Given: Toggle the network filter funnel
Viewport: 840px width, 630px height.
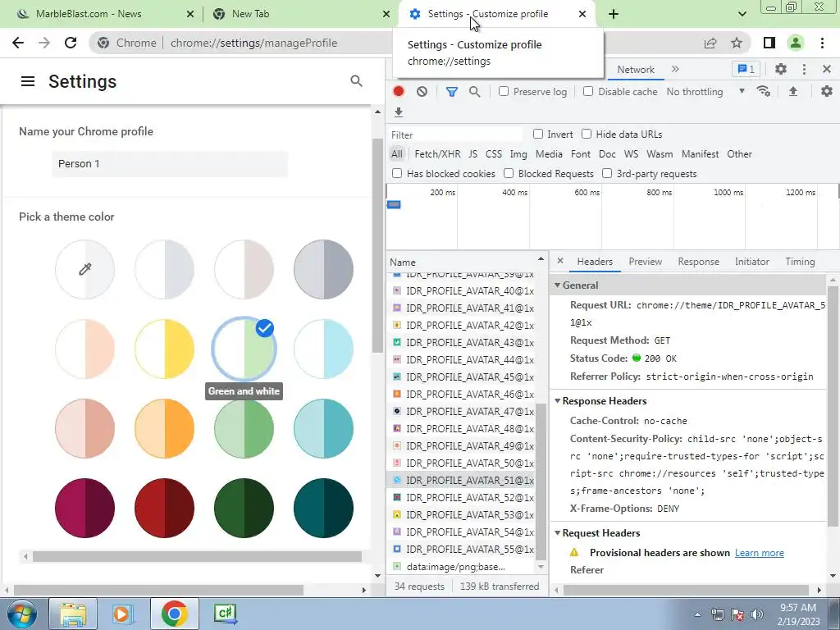Looking at the screenshot, I should click(452, 92).
